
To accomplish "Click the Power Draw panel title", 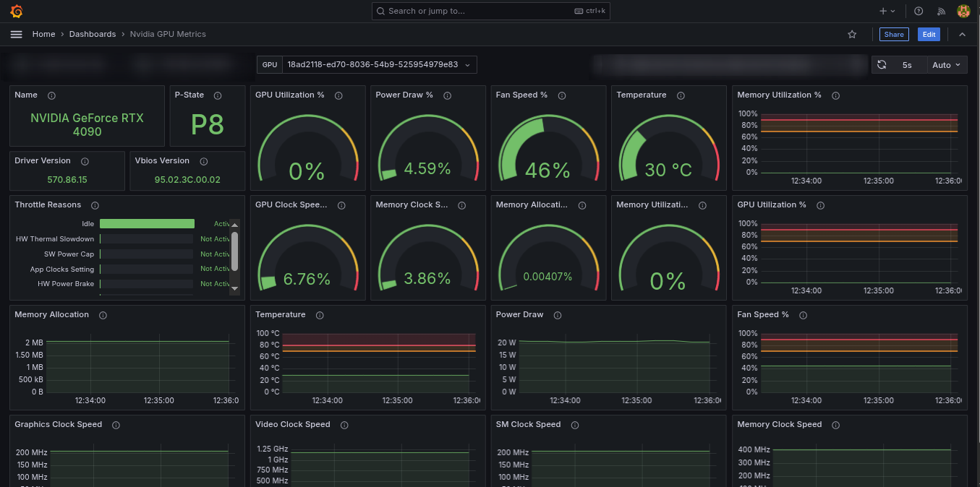I will click(x=519, y=315).
